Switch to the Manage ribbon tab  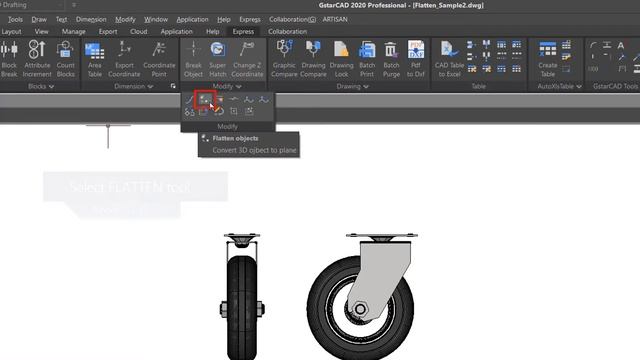coord(73,31)
